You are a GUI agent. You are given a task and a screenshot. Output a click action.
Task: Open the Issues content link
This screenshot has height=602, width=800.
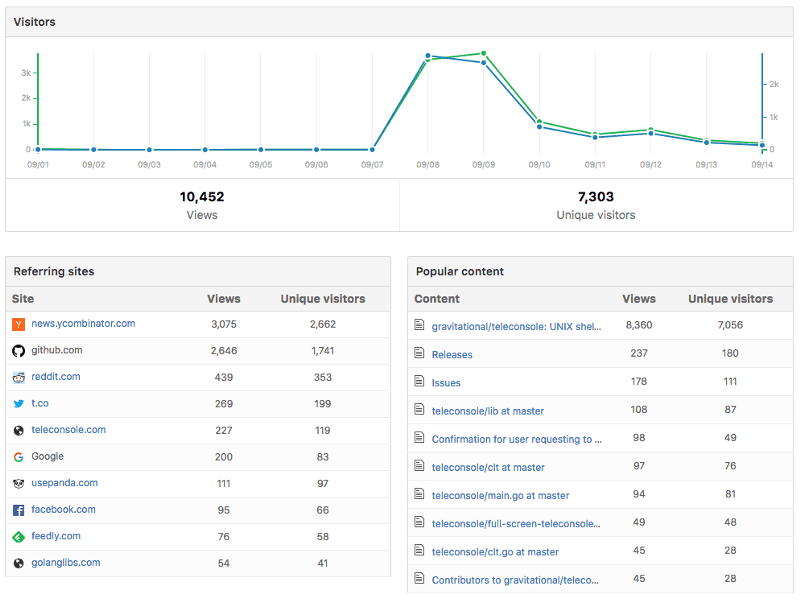[x=446, y=383]
